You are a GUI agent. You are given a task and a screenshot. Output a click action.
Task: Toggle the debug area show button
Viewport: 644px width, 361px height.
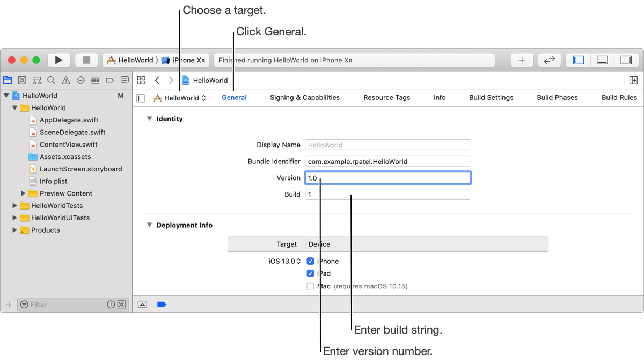pos(142,305)
